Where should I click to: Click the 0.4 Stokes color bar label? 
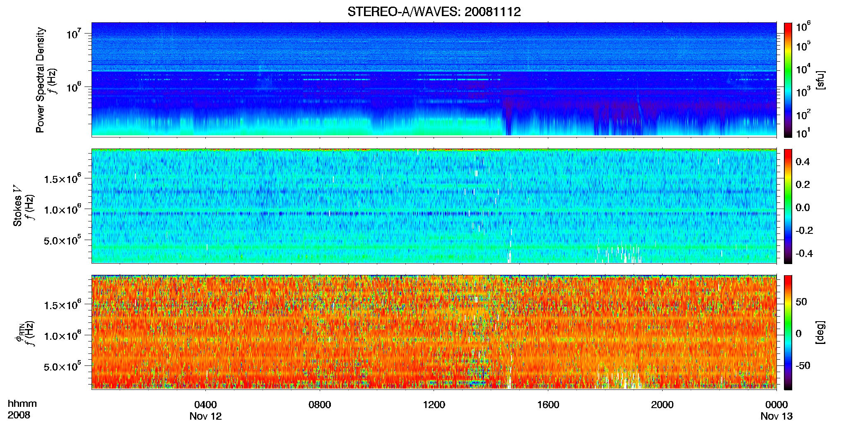coord(803,162)
